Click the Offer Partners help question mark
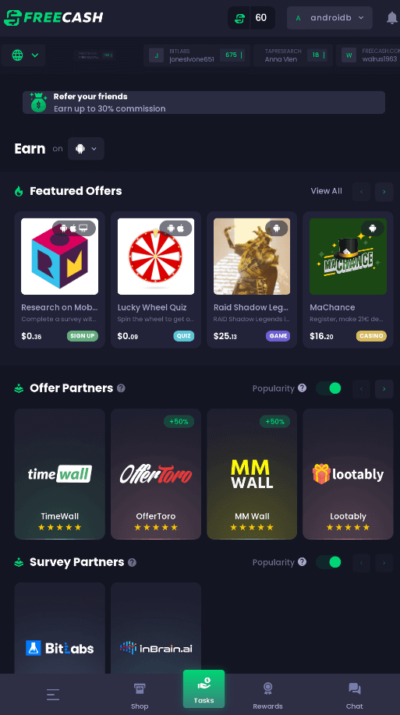Viewport: 400px width, 715px height. (121, 388)
